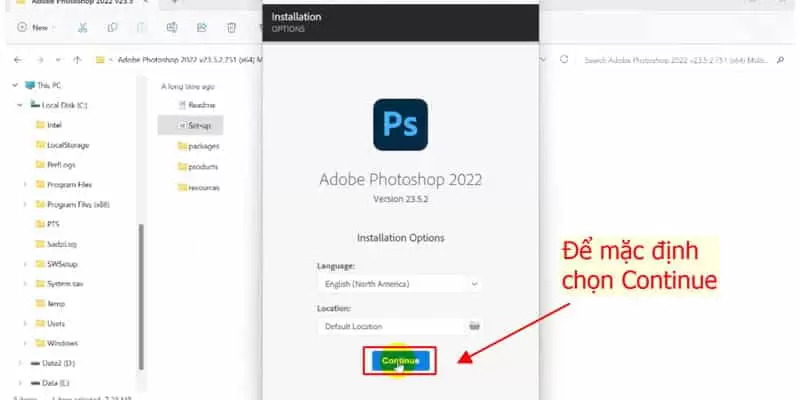Collapse the Local Disk (C:) tree node
800x400 pixels.
point(19,105)
